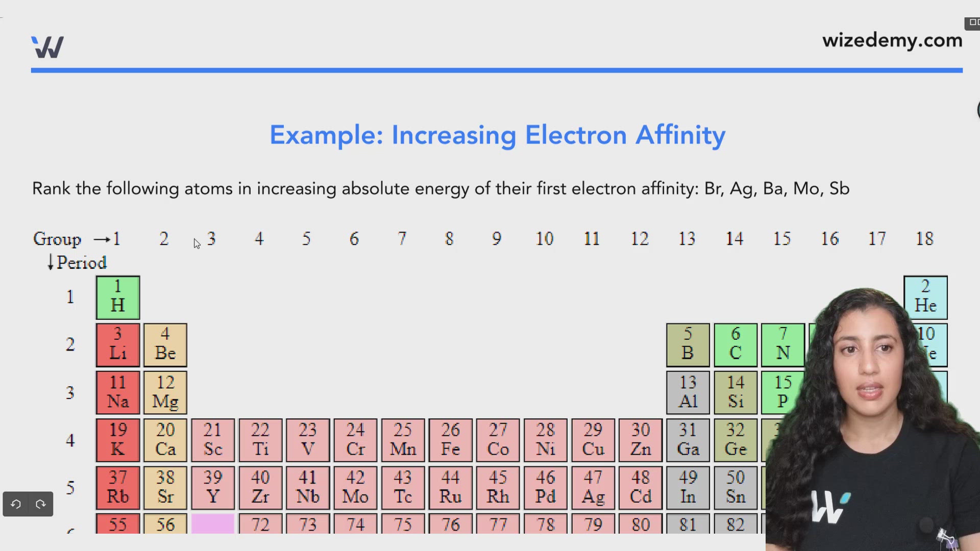
Task: Click the Example: Increasing Electron Affinity title
Action: [x=498, y=135]
